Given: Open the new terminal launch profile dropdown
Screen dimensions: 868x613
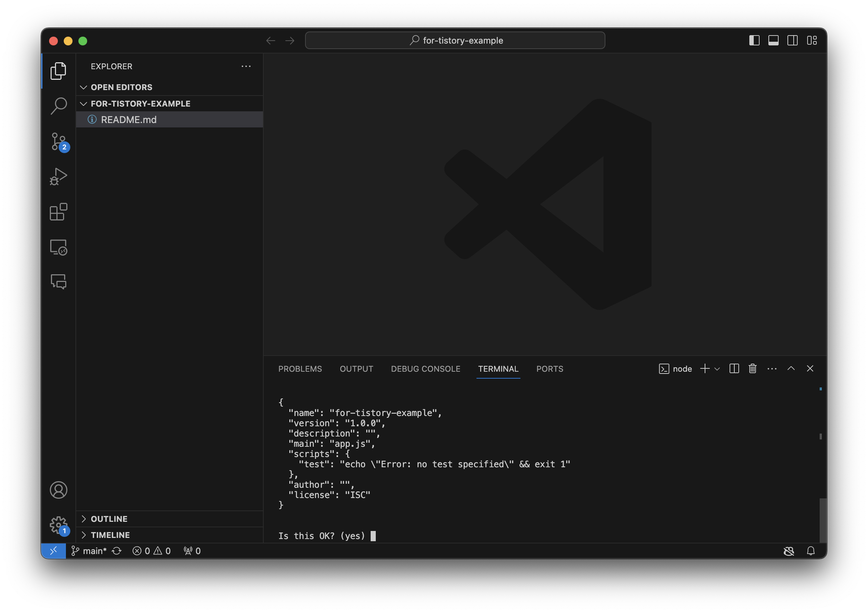Looking at the screenshot, I should [717, 369].
